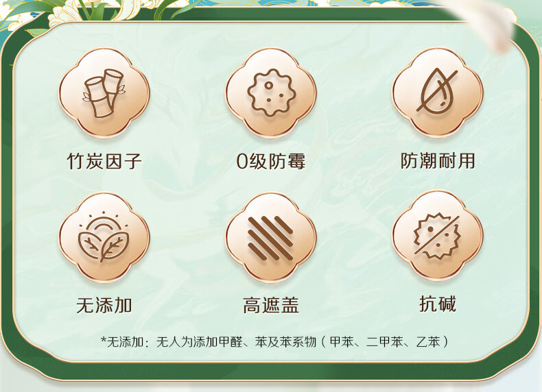
Task: Click the 竹炭因子 label
Action: tap(104, 161)
